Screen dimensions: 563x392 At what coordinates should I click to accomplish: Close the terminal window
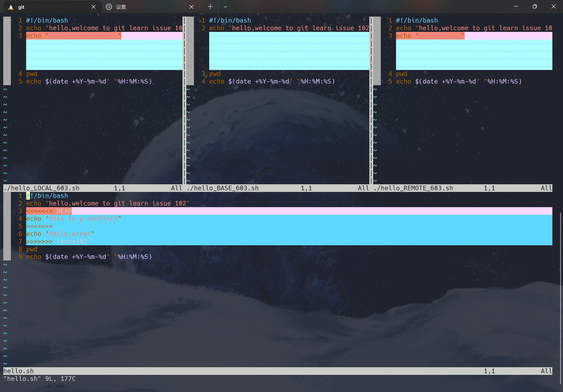coord(553,7)
